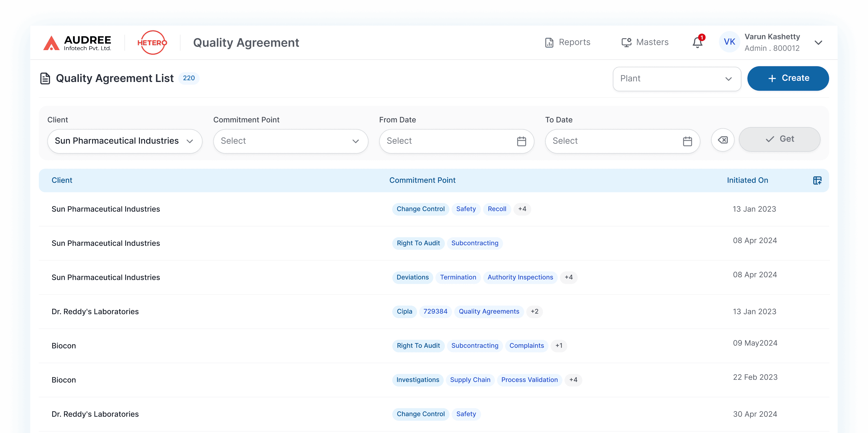The width and height of the screenshot is (868, 433).
Task: Click the Process Validation tag in Biocon row
Action: click(529, 380)
